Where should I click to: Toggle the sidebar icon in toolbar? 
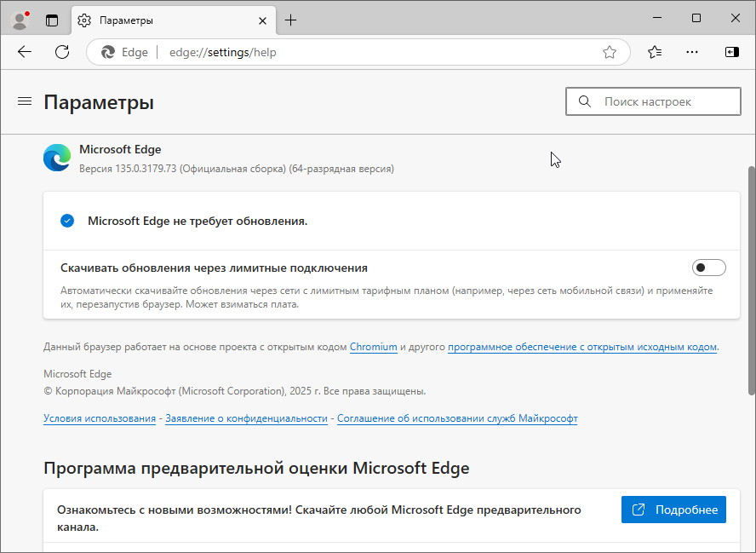[731, 52]
